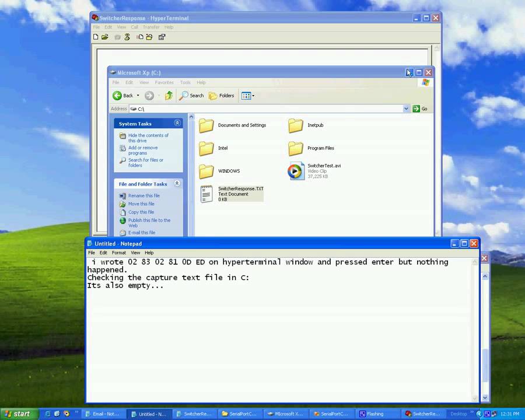The image size is (525, 420).
Task: Switch to Flashing taskbar button
Action: coord(377,414)
